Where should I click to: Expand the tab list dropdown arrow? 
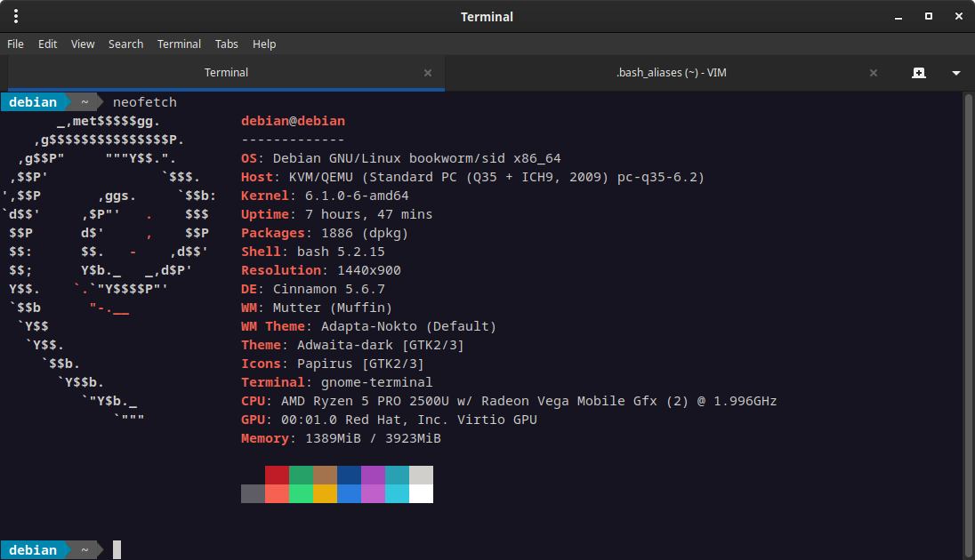(x=955, y=73)
